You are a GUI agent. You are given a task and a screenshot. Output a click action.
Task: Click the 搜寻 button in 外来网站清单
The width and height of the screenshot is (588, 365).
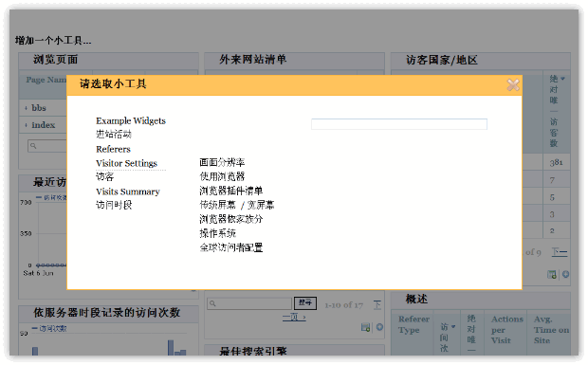point(304,302)
